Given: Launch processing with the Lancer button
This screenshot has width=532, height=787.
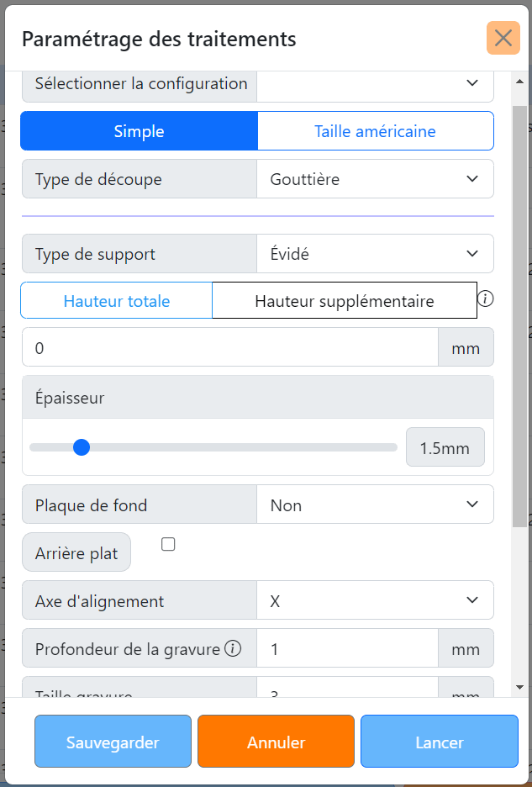Looking at the screenshot, I should pos(439,743).
